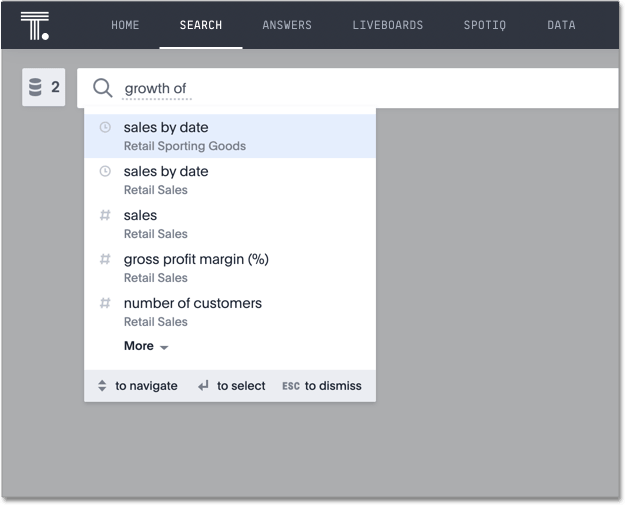Click into the search bar text field

coord(400,88)
